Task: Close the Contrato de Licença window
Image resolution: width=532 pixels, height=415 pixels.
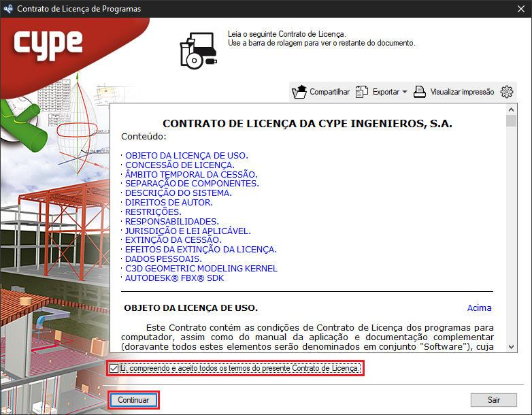Action: coord(521,9)
